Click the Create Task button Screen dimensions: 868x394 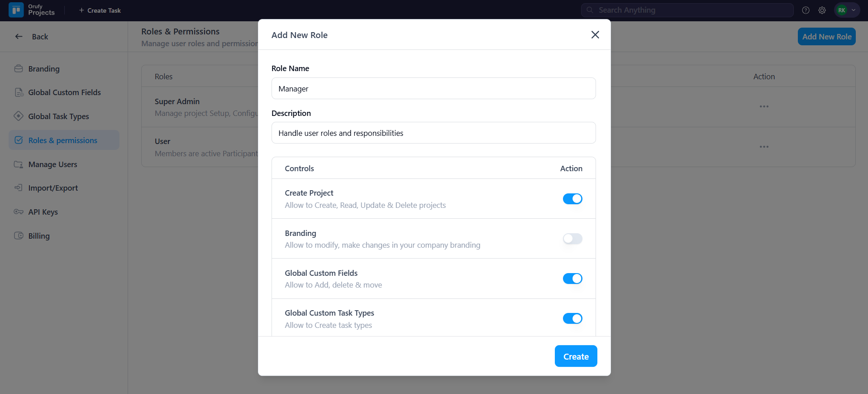coord(100,10)
